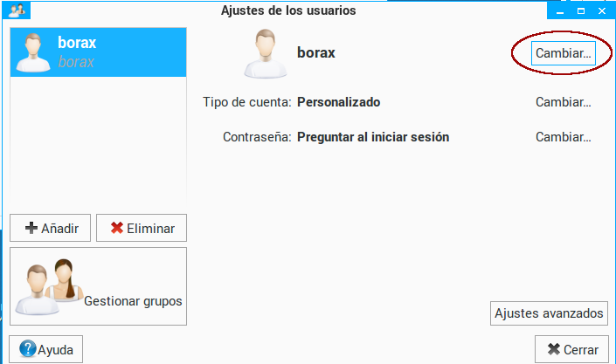616x364 pixels.
Task: Click the 'Preguntar al iniciar sesión' text
Action: [373, 137]
